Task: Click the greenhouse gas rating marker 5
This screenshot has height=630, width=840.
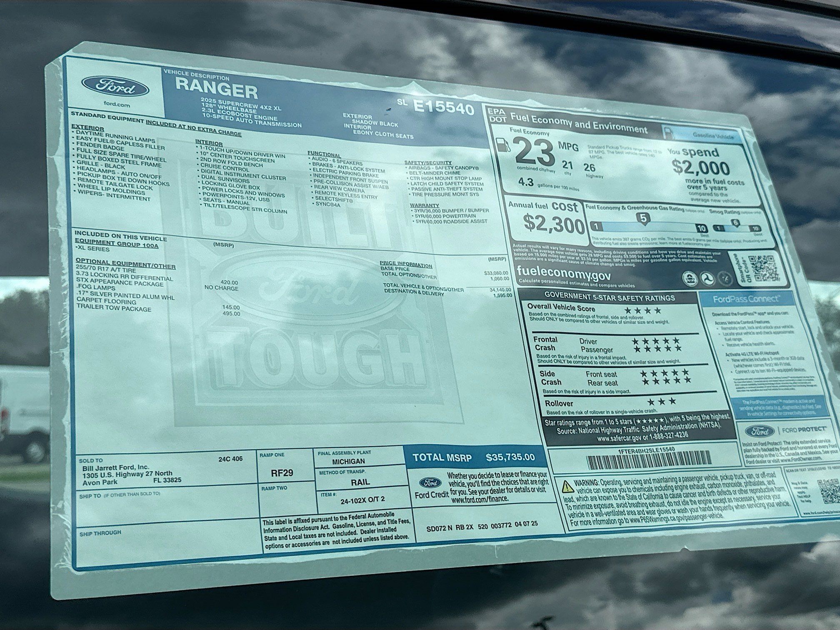Action: 643,218
